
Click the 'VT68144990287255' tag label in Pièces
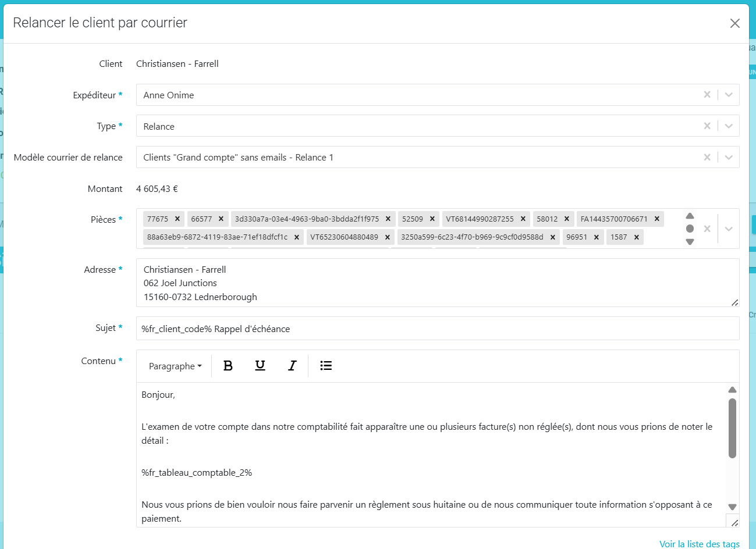pyautogui.click(x=480, y=219)
